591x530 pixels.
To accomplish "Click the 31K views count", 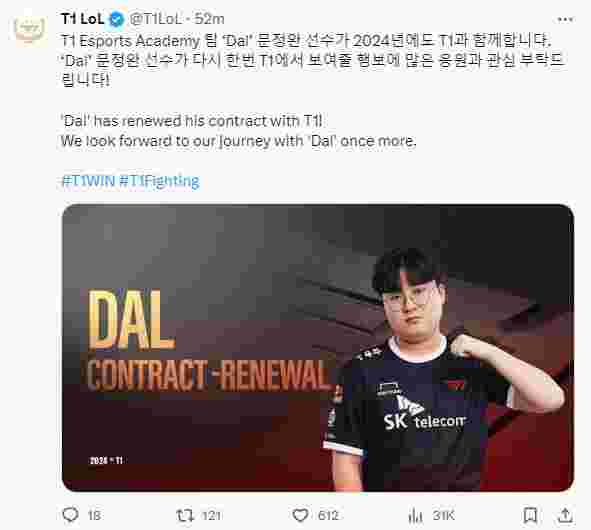I will [x=443, y=515].
